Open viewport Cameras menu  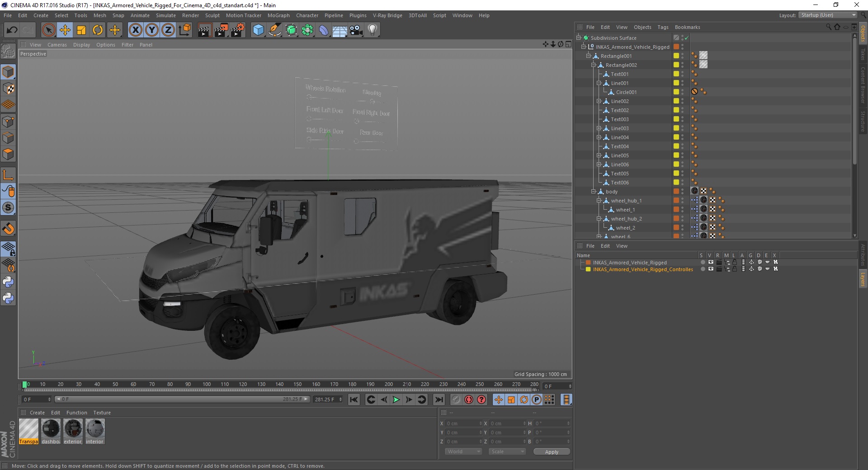click(57, 45)
